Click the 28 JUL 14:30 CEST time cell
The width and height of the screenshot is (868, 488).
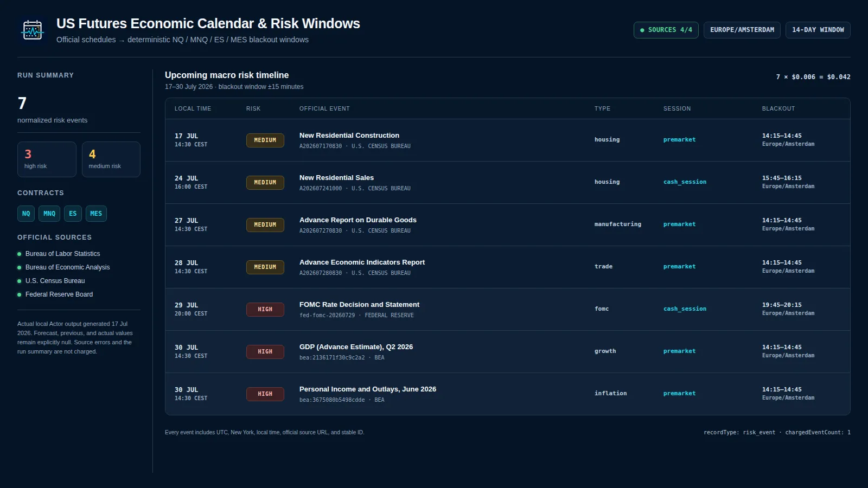191,267
